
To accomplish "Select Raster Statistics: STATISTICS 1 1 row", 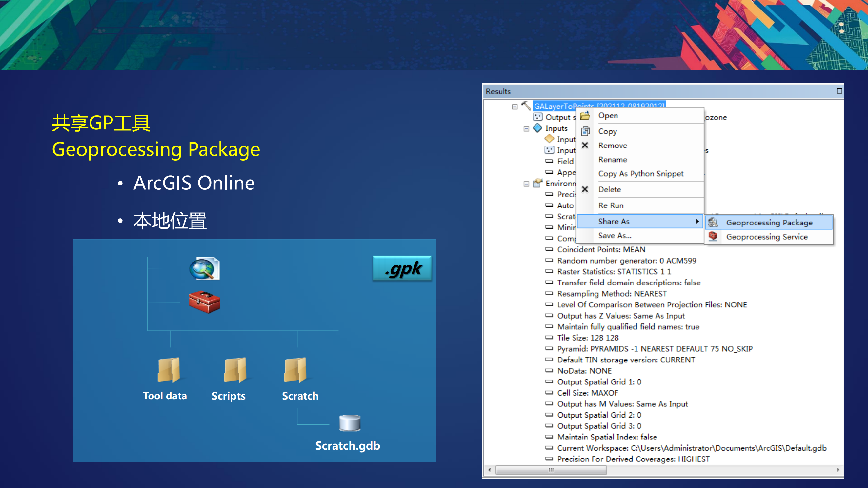I will coord(614,271).
